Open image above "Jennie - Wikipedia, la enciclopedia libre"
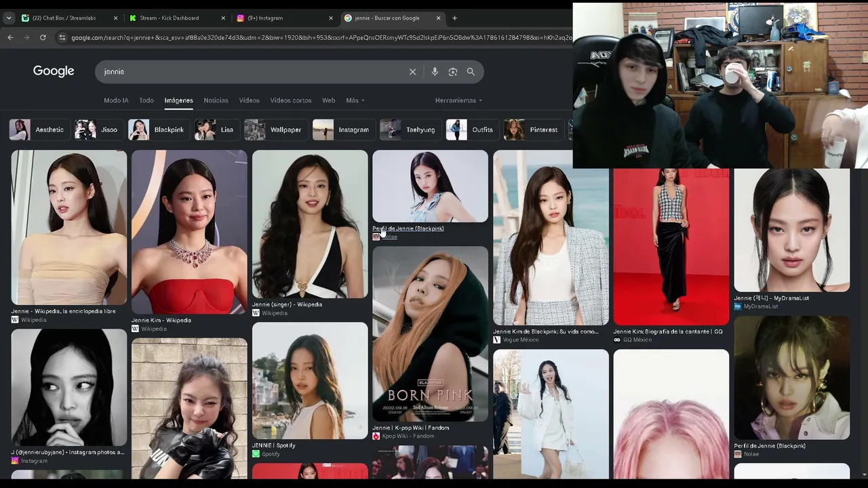 click(68, 227)
